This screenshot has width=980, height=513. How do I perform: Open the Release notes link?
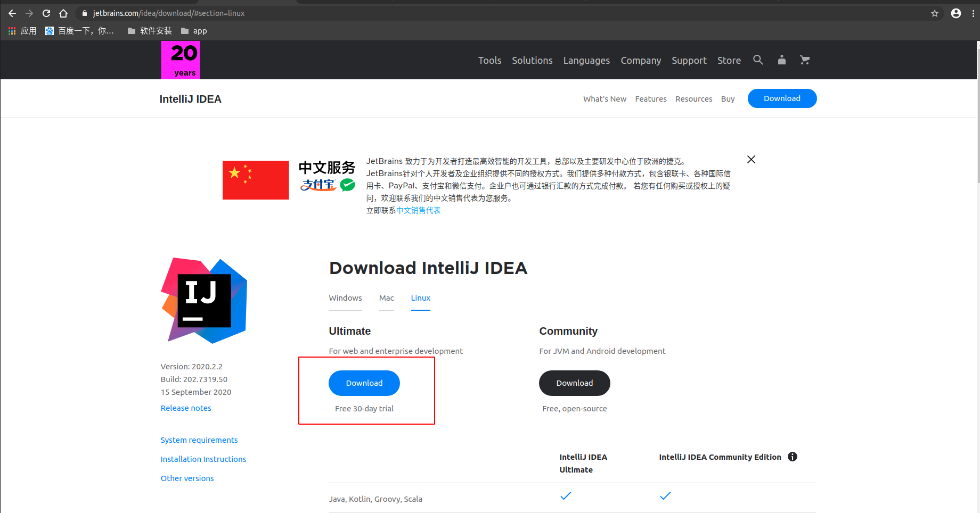(x=186, y=408)
